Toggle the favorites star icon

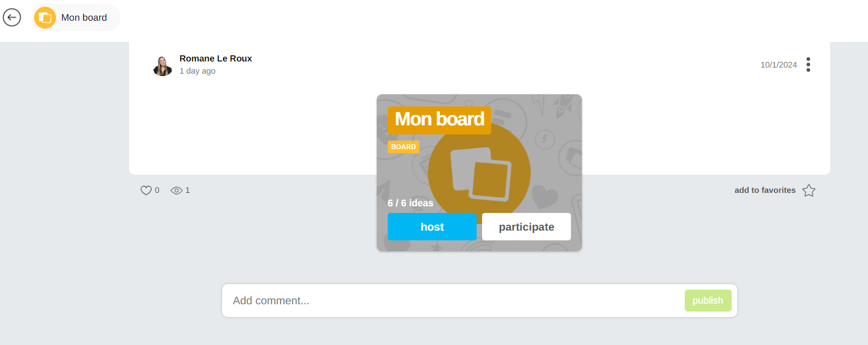[x=808, y=191]
